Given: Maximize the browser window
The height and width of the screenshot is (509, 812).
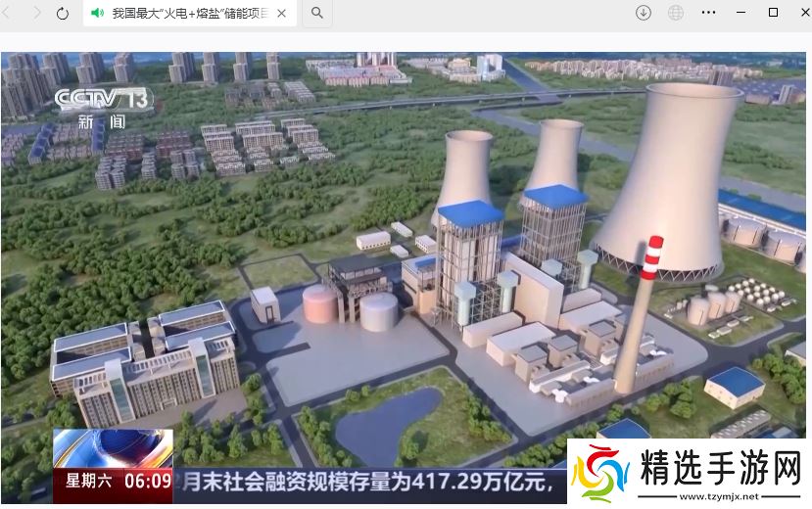Looking at the screenshot, I should point(773,13).
